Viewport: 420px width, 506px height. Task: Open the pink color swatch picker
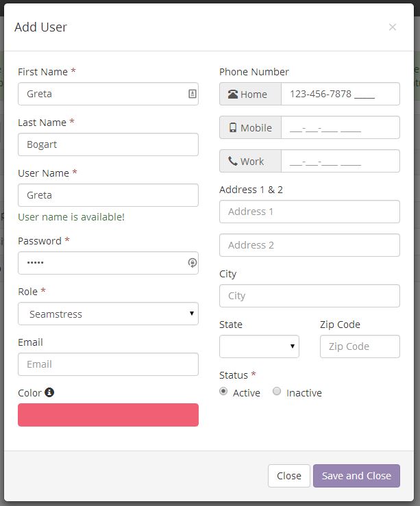point(108,415)
